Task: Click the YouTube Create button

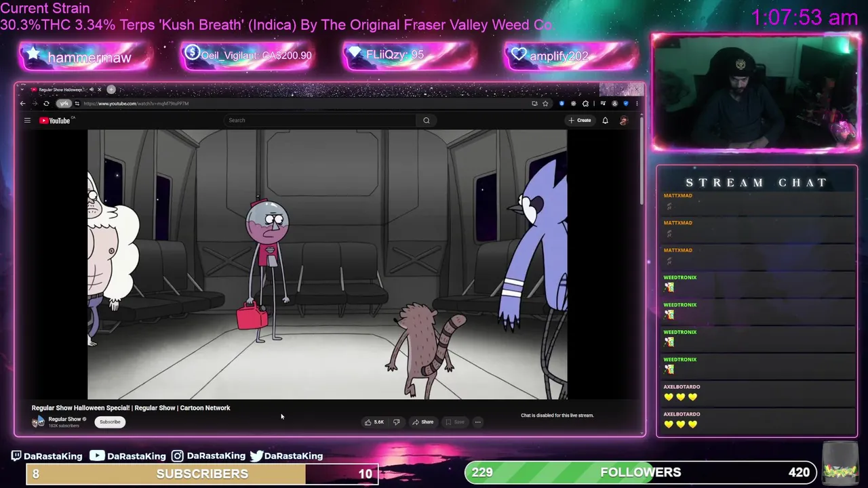Action: tap(580, 121)
